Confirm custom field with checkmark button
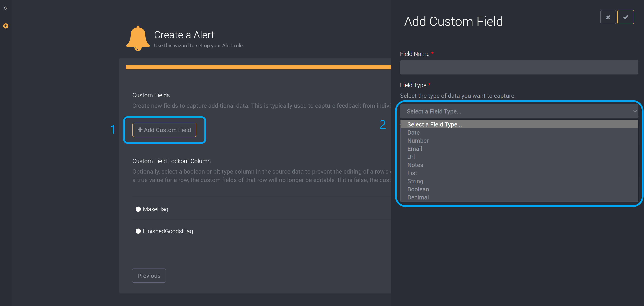This screenshot has width=644, height=306. click(x=625, y=17)
